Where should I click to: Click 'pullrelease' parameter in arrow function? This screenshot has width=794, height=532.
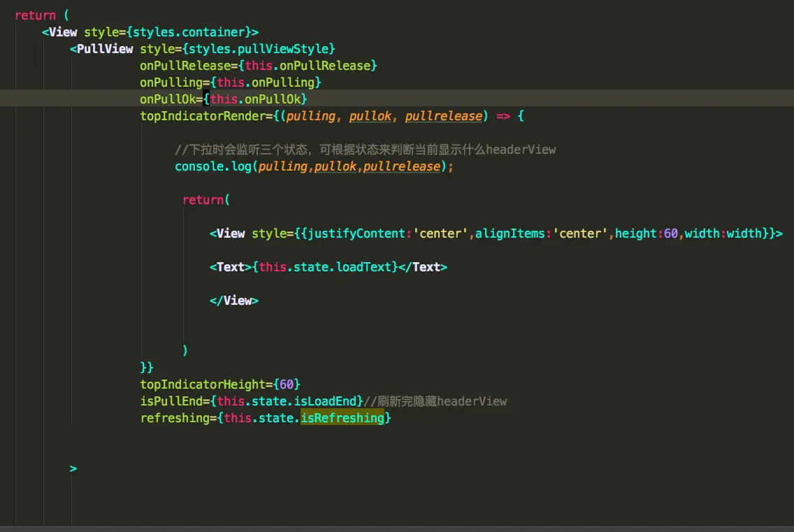[443, 116]
